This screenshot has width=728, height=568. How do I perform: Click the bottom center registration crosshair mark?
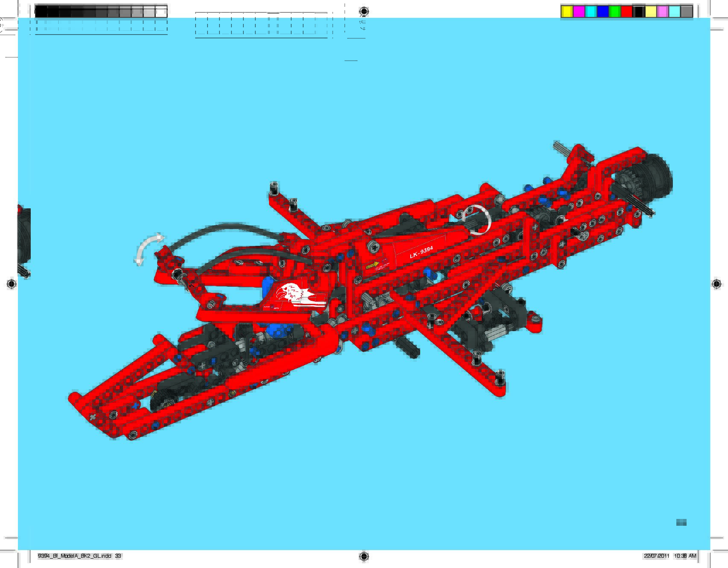click(x=364, y=556)
